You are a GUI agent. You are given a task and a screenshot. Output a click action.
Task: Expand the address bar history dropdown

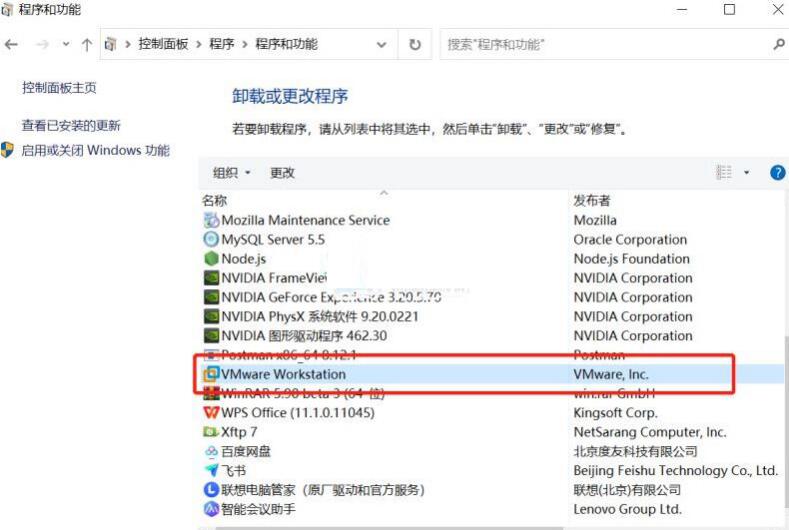tap(381, 45)
